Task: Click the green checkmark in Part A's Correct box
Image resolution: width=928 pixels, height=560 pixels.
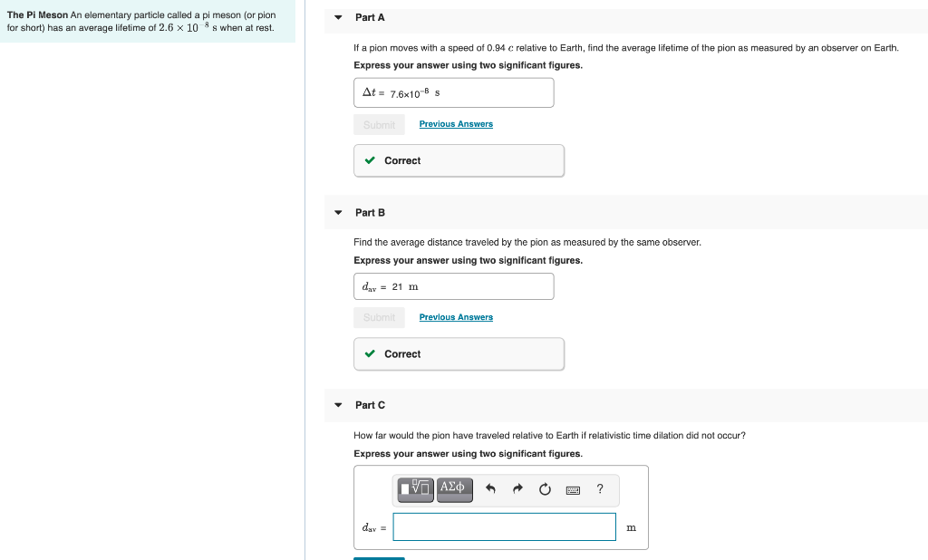Action: [370, 160]
